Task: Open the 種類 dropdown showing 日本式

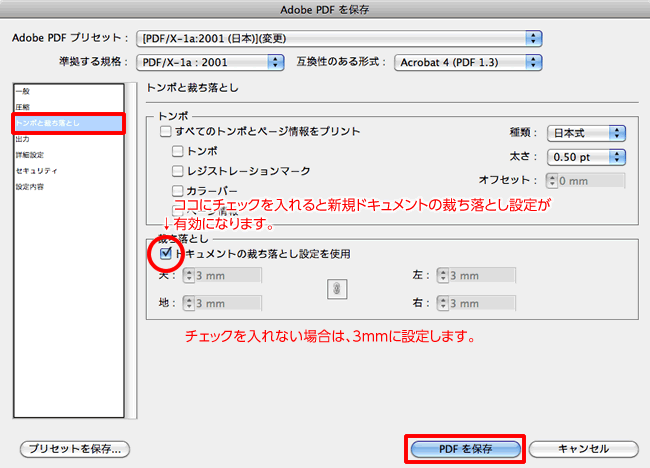Action: [586, 133]
